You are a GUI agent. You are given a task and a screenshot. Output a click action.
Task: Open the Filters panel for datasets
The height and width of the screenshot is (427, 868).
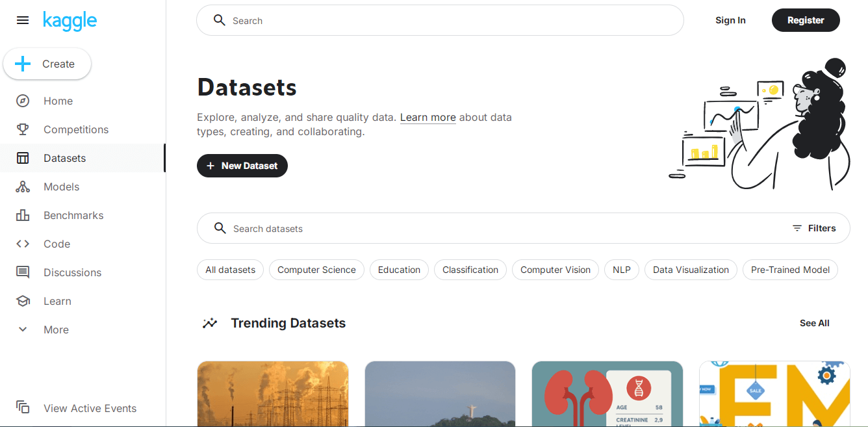pyautogui.click(x=814, y=228)
